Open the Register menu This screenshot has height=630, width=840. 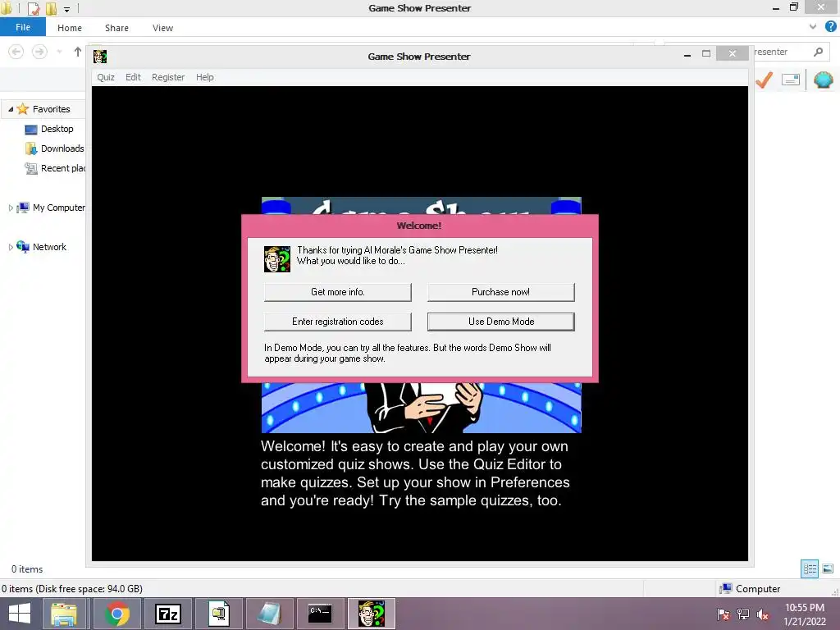168,77
